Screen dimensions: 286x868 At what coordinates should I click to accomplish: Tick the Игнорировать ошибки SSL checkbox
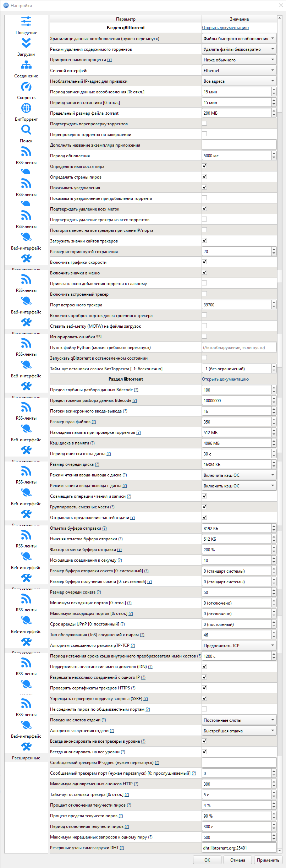pos(204,337)
